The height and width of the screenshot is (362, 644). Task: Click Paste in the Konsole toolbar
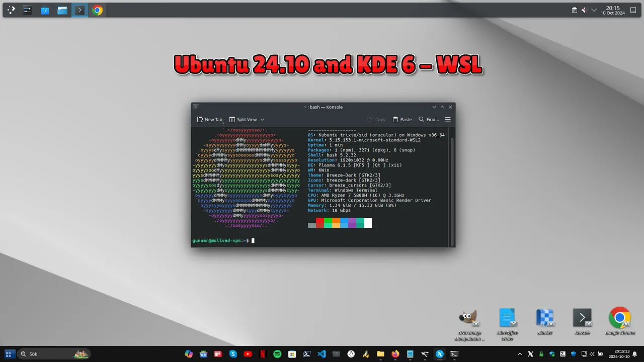tap(402, 120)
